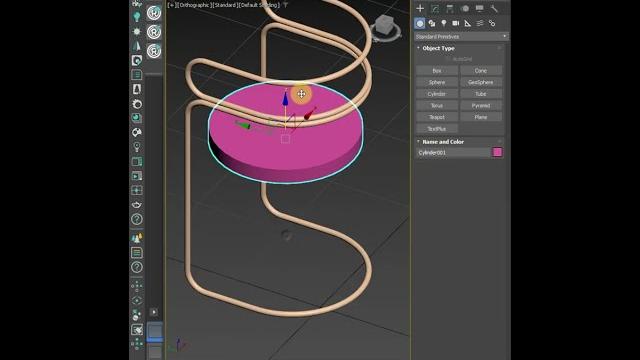Click the Teapot primitive button
This screenshot has width=640, height=360.
click(437, 117)
